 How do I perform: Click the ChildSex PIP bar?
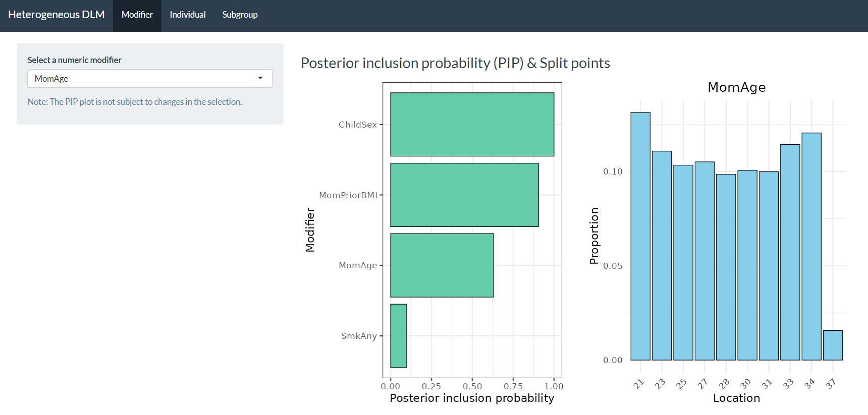click(472, 125)
